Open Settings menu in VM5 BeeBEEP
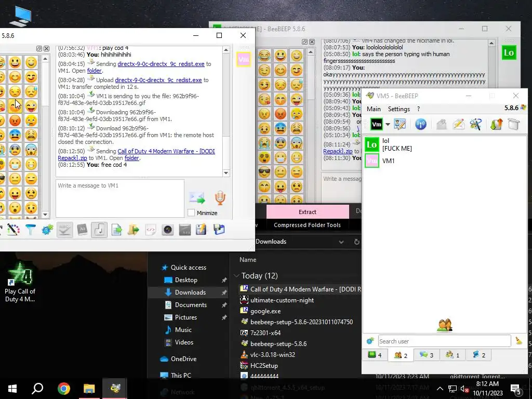The height and width of the screenshot is (399, 532). (x=398, y=109)
